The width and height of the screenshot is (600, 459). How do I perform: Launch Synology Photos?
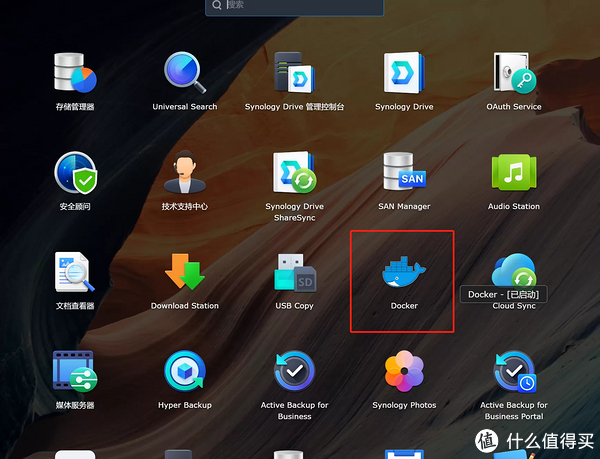[x=404, y=371]
